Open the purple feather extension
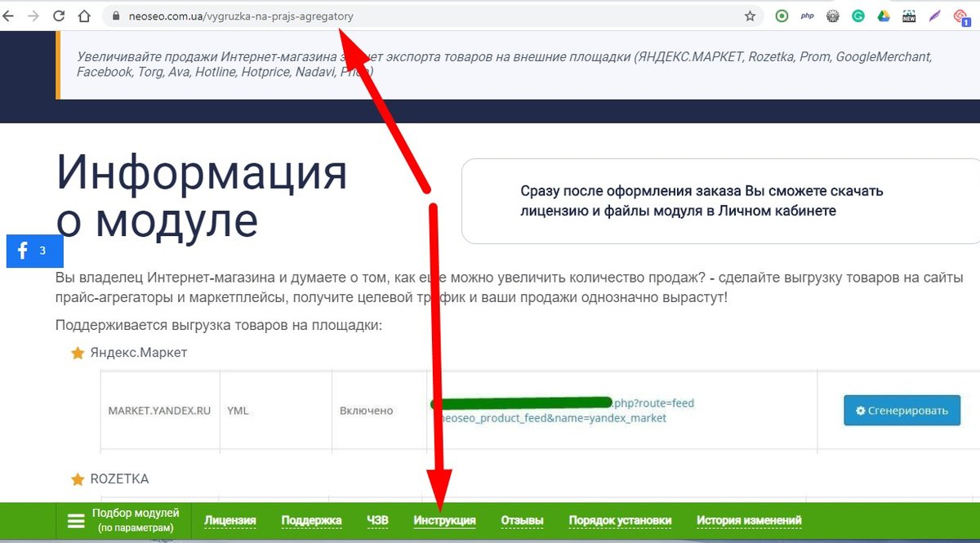The image size is (980, 543). (x=934, y=16)
